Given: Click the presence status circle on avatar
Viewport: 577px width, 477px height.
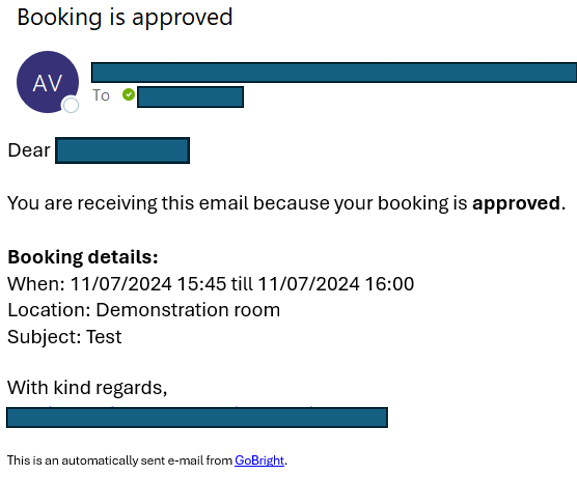Looking at the screenshot, I should coord(71,105).
